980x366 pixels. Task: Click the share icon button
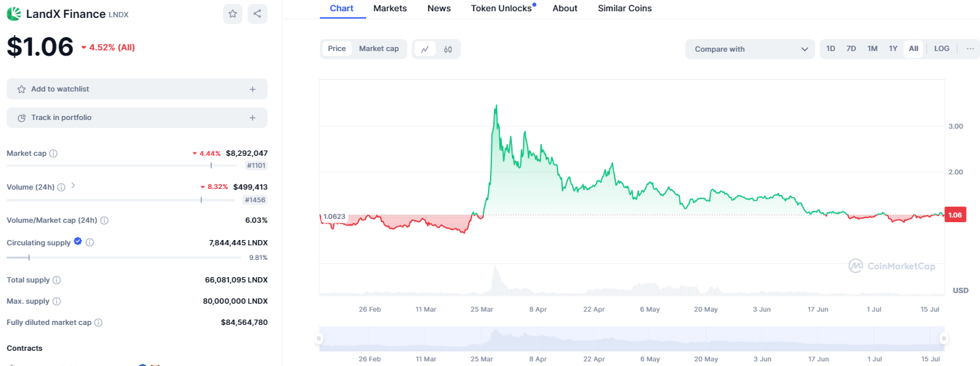click(258, 13)
